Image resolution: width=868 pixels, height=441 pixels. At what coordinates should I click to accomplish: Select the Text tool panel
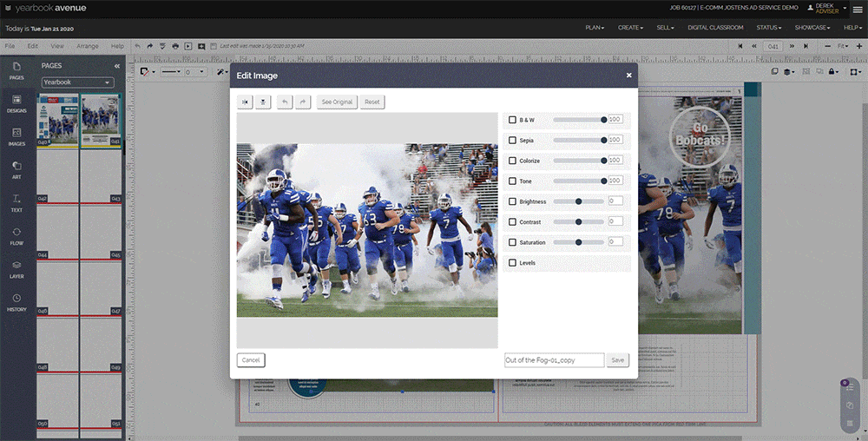pyautogui.click(x=16, y=204)
